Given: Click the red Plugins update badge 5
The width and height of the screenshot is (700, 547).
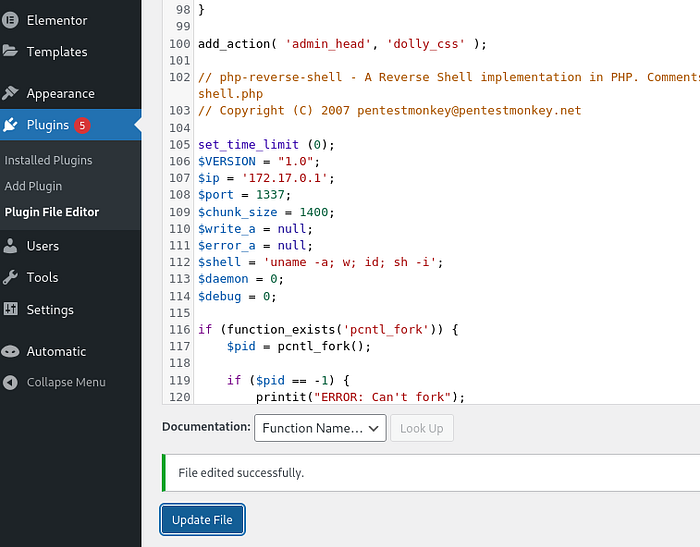Looking at the screenshot, I should point(82,125).
